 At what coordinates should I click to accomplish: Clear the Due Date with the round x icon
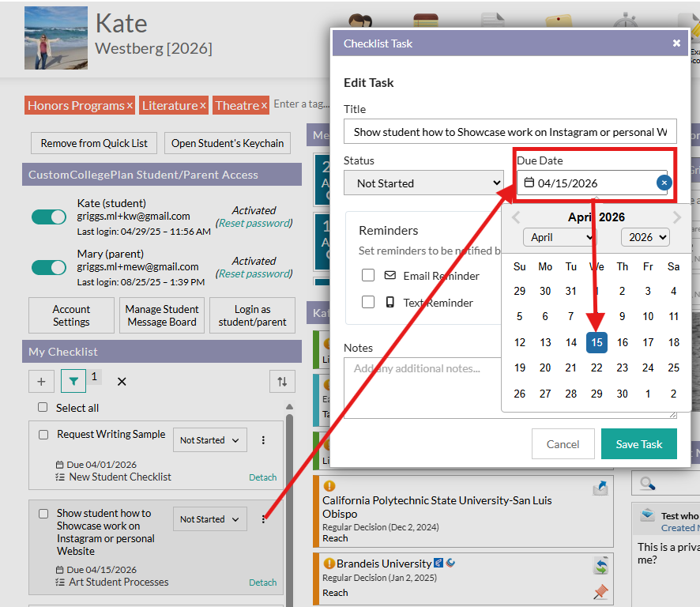click(664, 183)
